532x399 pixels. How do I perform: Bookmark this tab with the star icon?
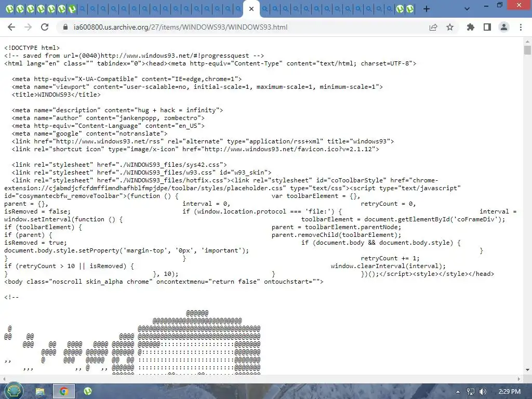[450, 27]
